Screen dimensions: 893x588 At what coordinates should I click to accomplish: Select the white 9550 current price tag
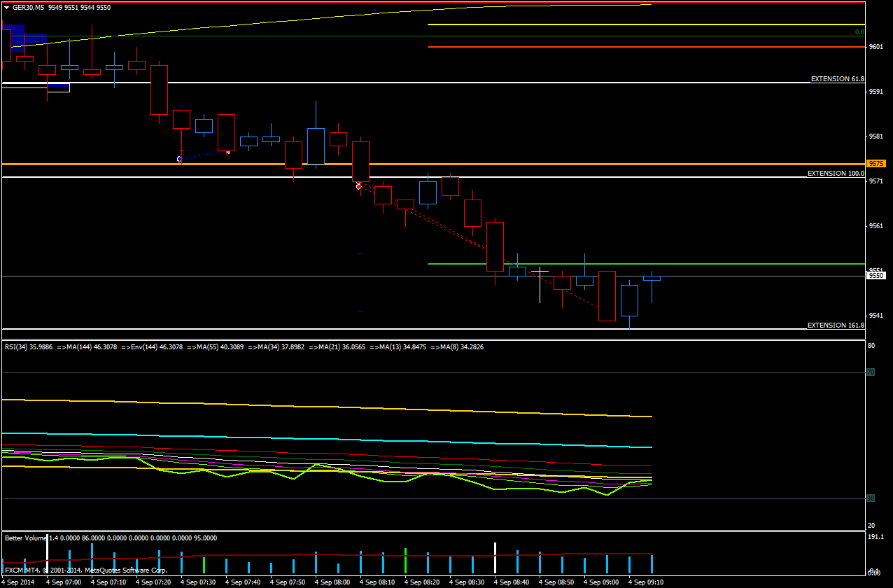876,276
